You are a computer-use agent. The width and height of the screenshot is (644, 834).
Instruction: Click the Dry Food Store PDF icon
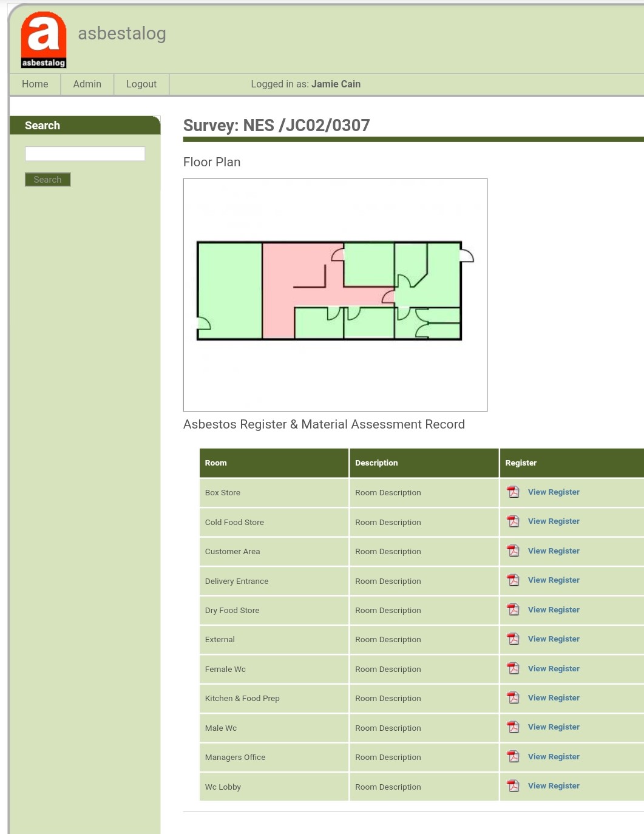coord(514,610)
